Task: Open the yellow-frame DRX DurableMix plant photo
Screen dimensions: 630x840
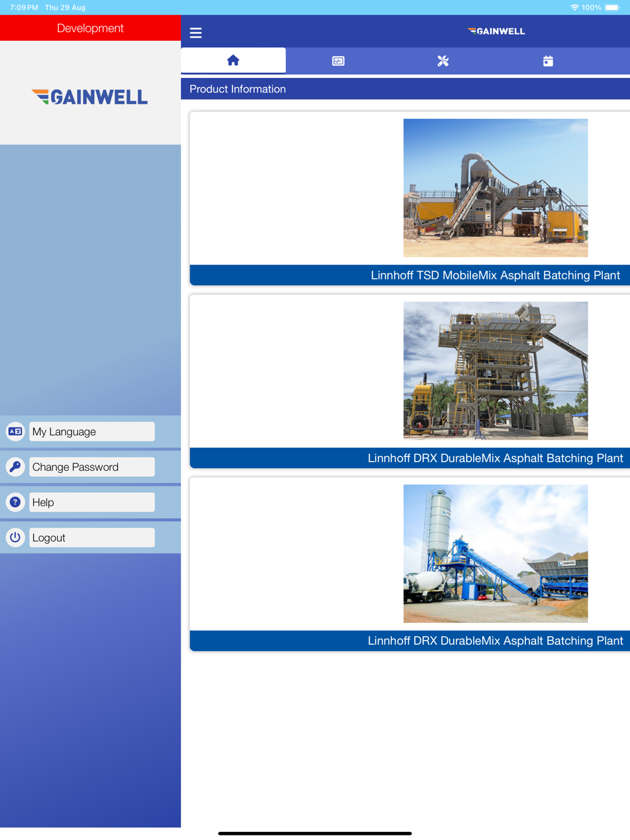Action: [x=496, y=370]
